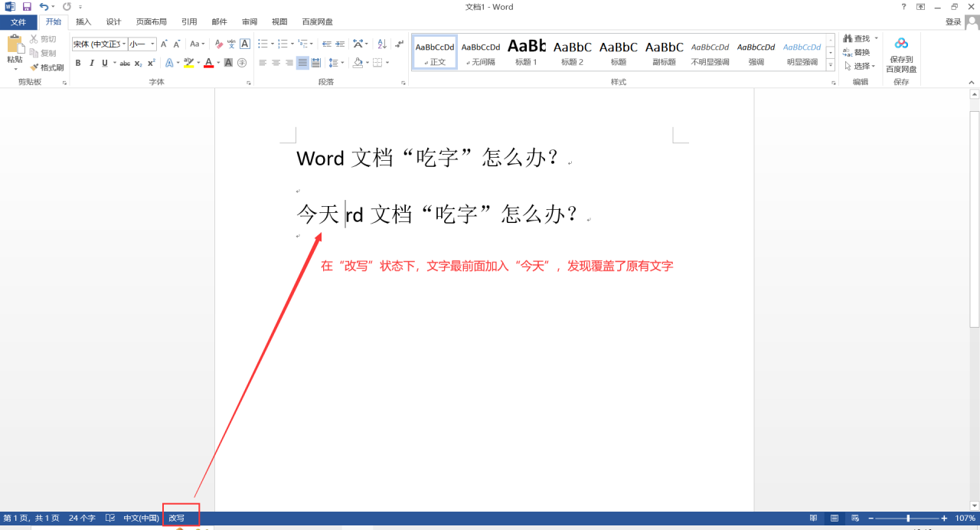Switch to read mode view in status bar
This screenshot has height=530, width=980.
(813, 519)
